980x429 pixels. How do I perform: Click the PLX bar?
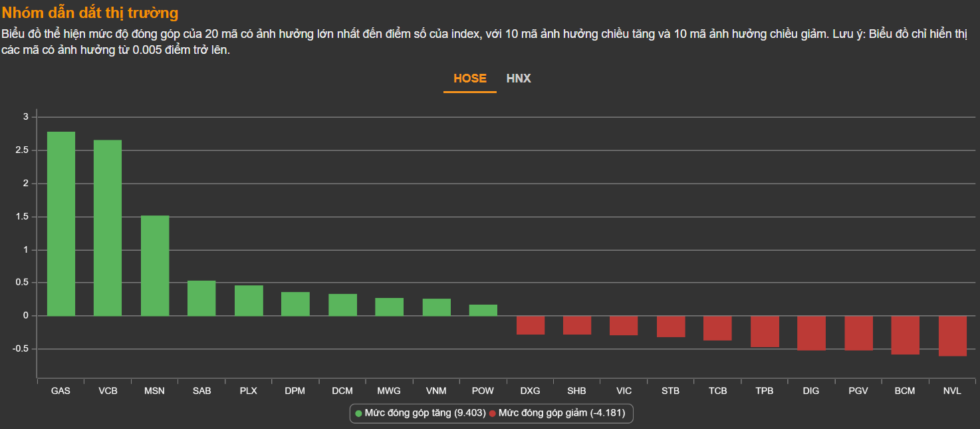point(249,301)
